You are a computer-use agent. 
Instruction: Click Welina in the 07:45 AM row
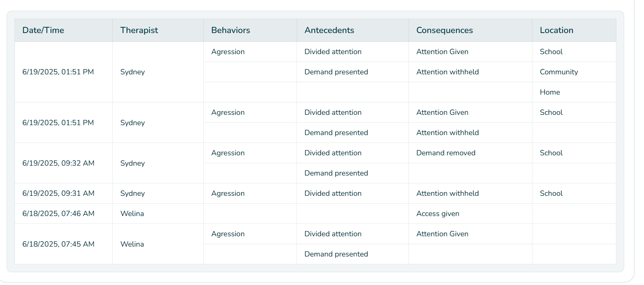click(x=132, y=244)
